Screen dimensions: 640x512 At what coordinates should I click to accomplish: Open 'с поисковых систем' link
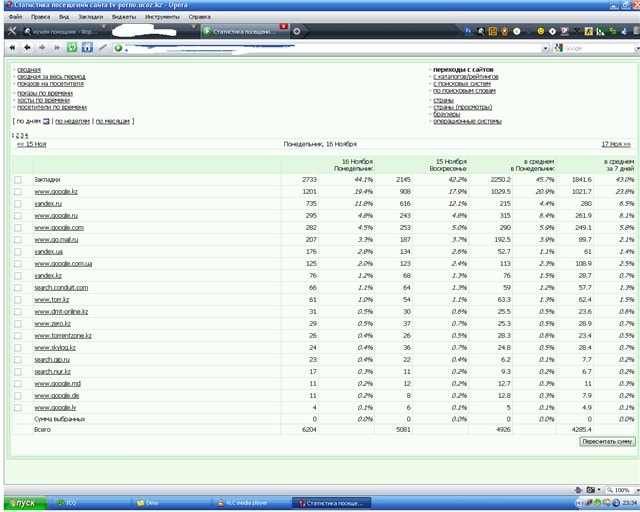(x=462, y=84)
